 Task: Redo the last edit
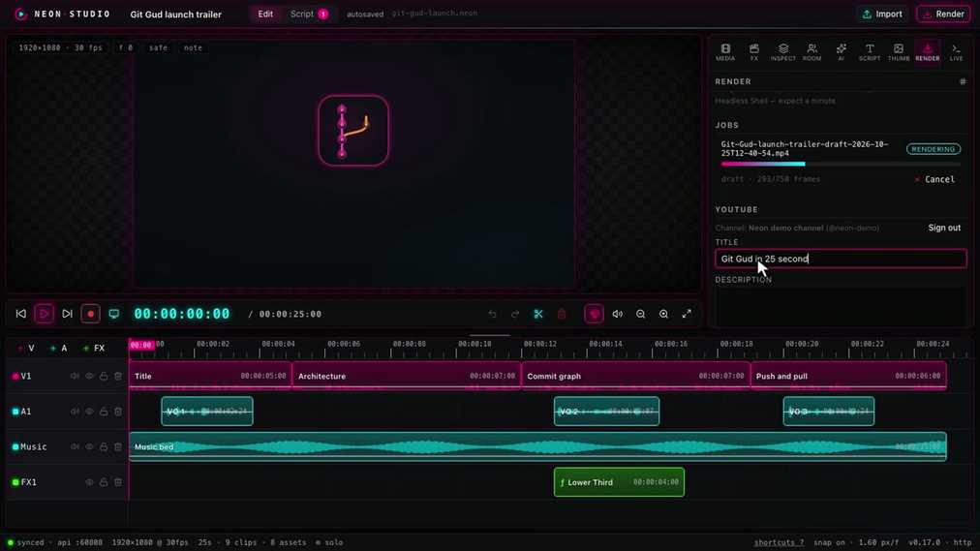click(515, 314)
